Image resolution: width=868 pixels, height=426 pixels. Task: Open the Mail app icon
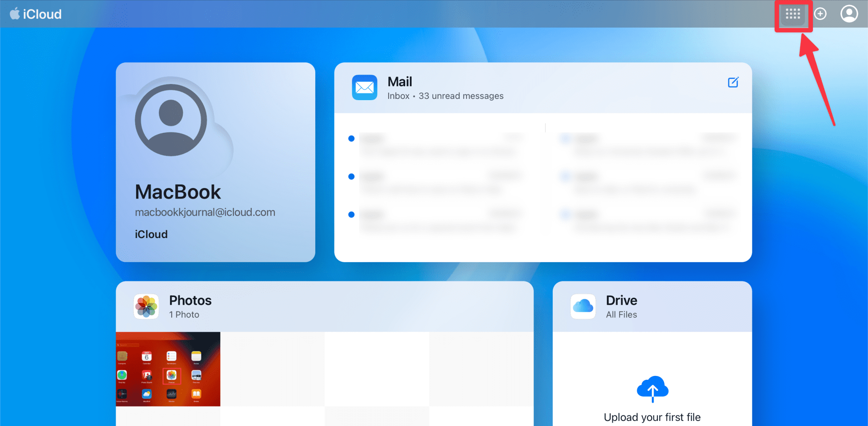pyautogui.click(x=364, y=87)
